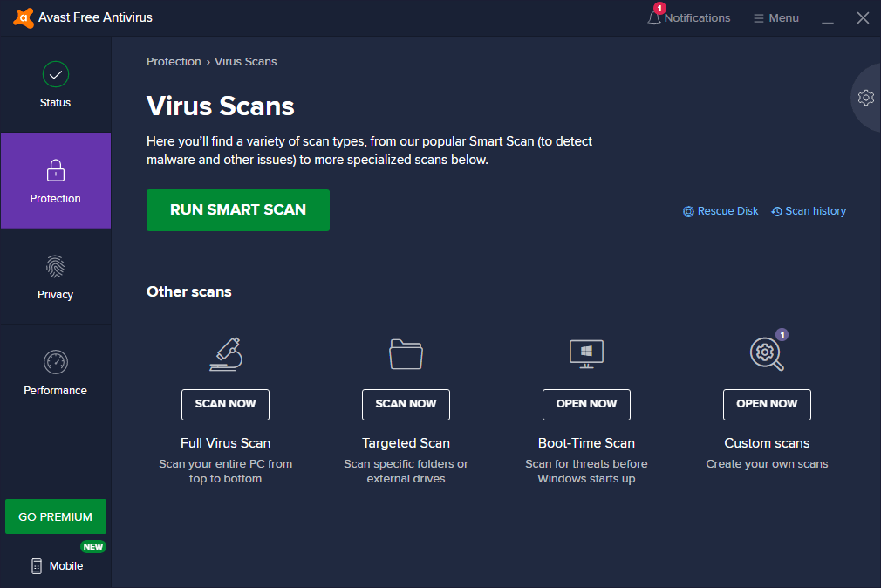Screen dimensions: 881x588
Task: Start the Targeted Scan with SCAN NOW
Action: click(x=406, y=404)
